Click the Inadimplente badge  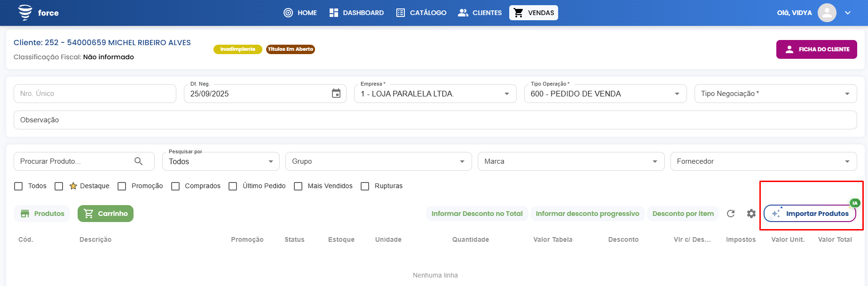pyautogui.click(x=238, y=49)
